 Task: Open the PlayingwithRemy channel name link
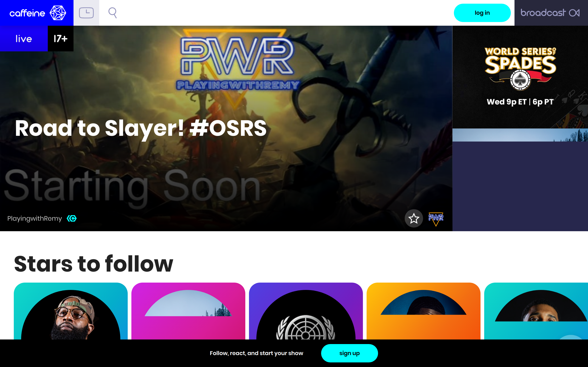(34, 218)
